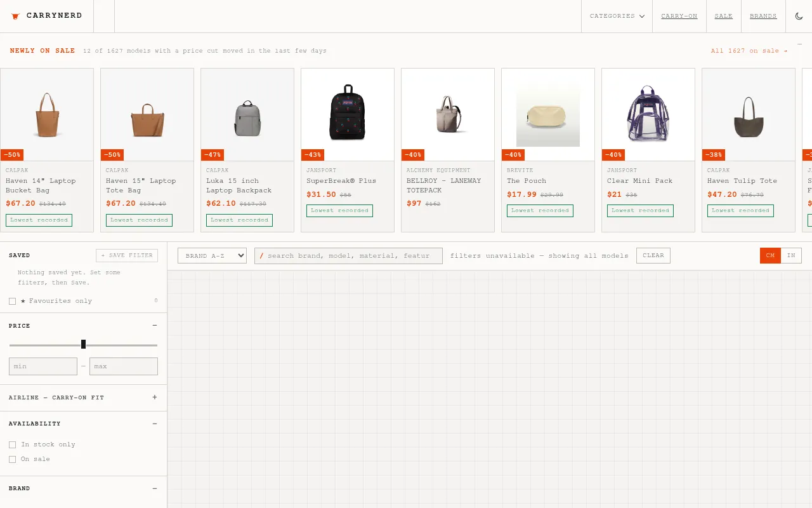Check the In stock only box

click(12, 444)
